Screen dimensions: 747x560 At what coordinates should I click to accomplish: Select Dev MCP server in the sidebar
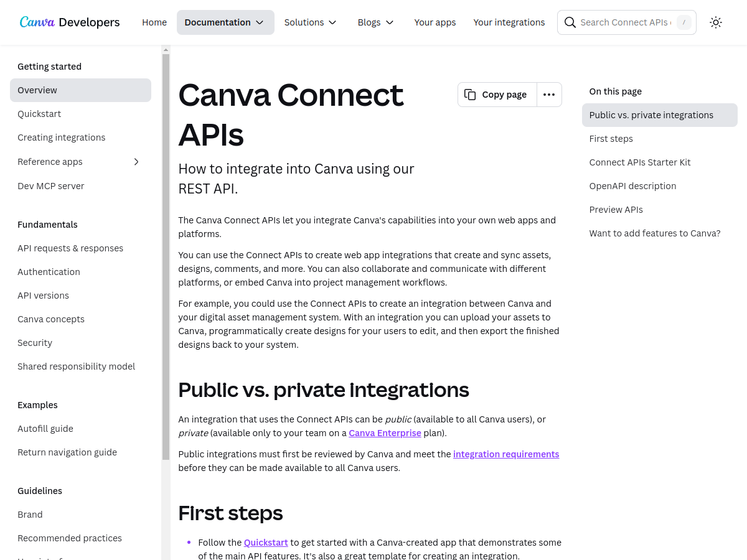(51, 185)
